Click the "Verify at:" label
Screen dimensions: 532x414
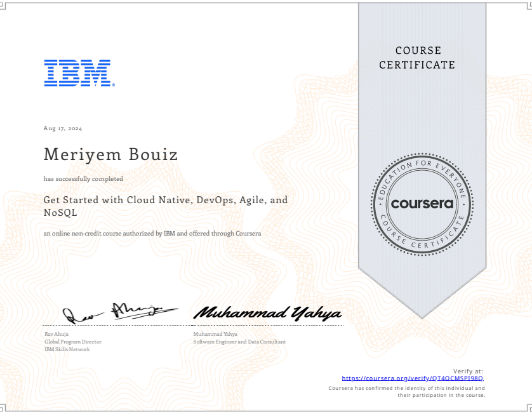click(x=469, y=370)
